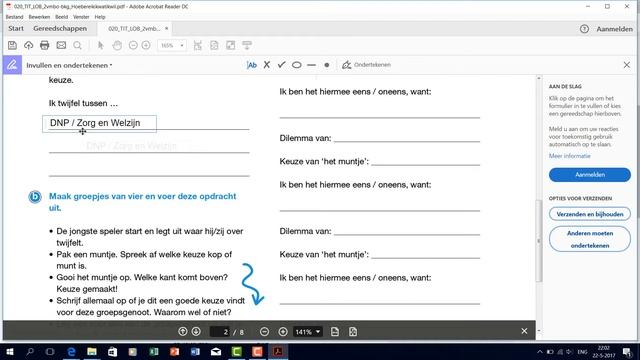Image resolution: width=640 pixels, height=360 pixels.
Task: Click the purple Fill and Sign pen icon
Action: click(x=12, y=65)
